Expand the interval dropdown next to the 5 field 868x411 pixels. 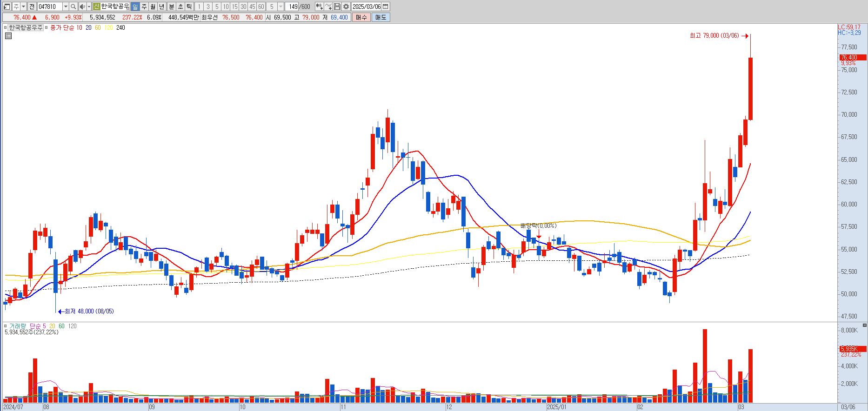(x=280, y=7)
